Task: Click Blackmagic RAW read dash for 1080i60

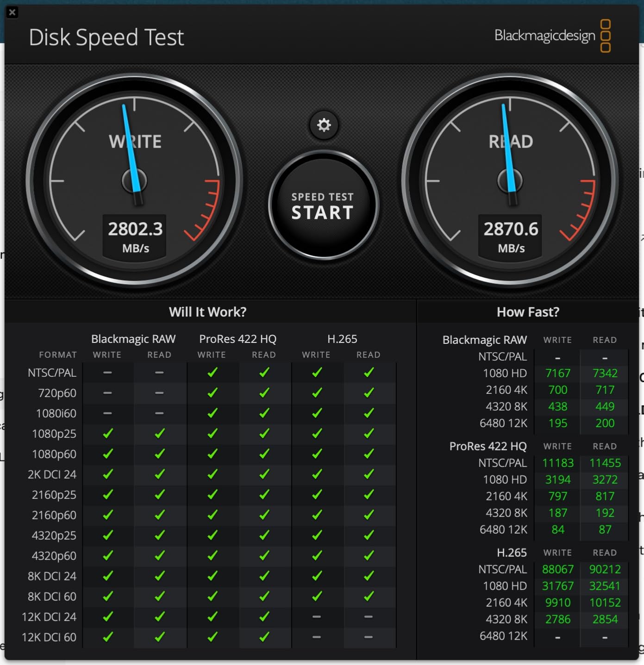Action: coord(159,413)
